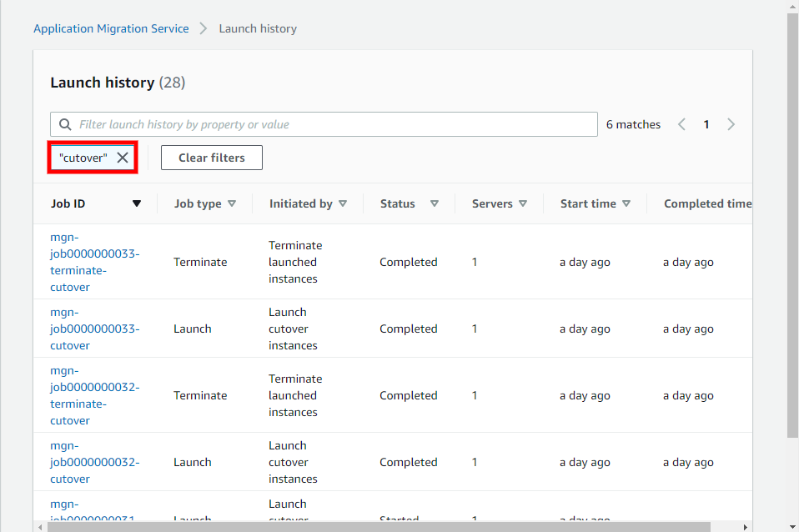
Task: Click the horizontal scrollbar thumb
Action: click(x=379, y=527)
